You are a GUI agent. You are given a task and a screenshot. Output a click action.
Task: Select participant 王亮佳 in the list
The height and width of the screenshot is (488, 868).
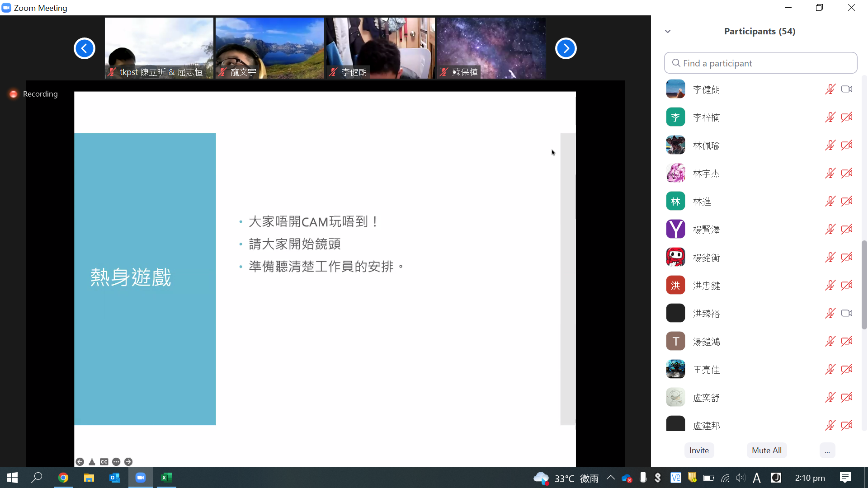pyautogui.click(x=706, y=370)
